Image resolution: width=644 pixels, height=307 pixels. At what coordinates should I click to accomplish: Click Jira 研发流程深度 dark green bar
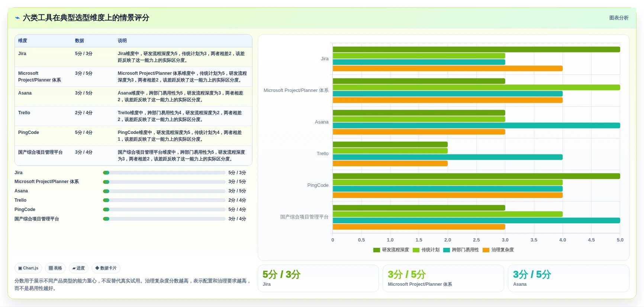click(476, 49)
